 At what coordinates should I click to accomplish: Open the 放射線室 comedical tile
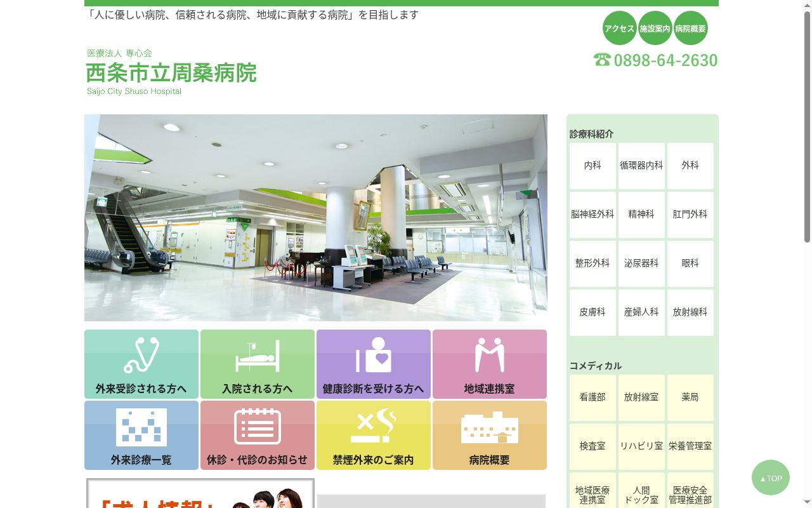click(641, 398)
